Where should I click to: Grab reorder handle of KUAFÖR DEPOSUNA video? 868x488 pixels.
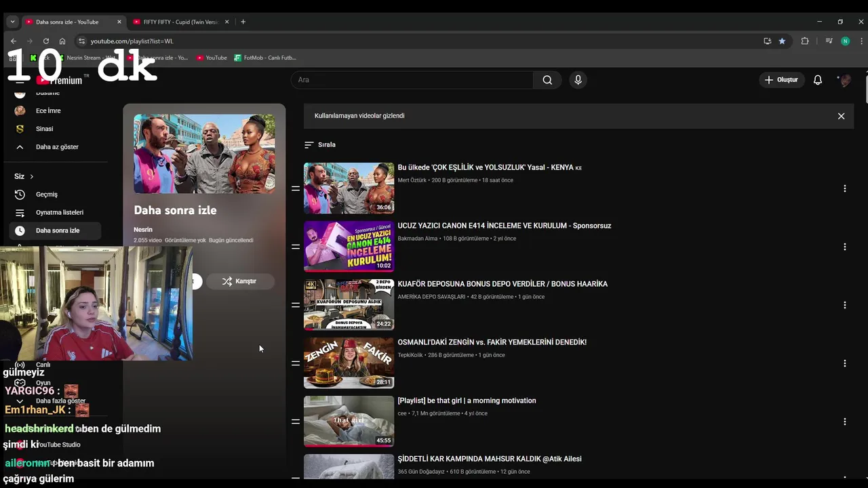[x=296, y=305]
